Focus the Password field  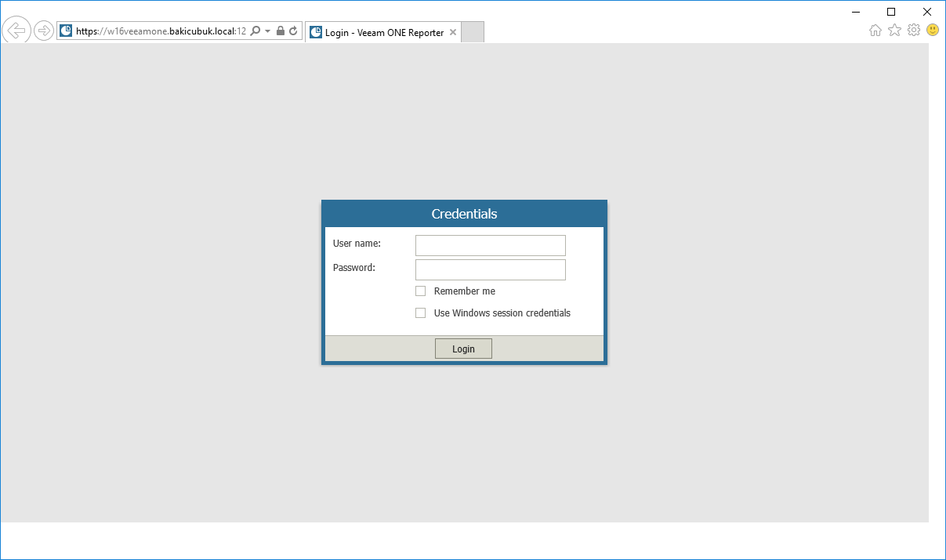click(x=491, y=269)
